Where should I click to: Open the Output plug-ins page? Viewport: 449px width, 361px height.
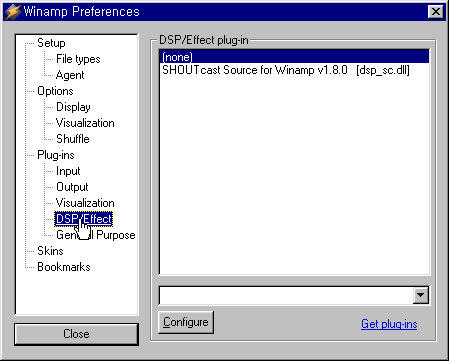click(x=72, y=187)
